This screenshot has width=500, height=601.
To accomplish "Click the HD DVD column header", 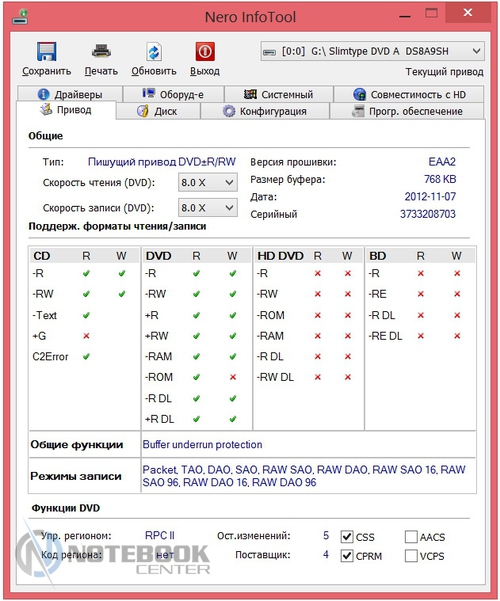I will pos(280,256).
